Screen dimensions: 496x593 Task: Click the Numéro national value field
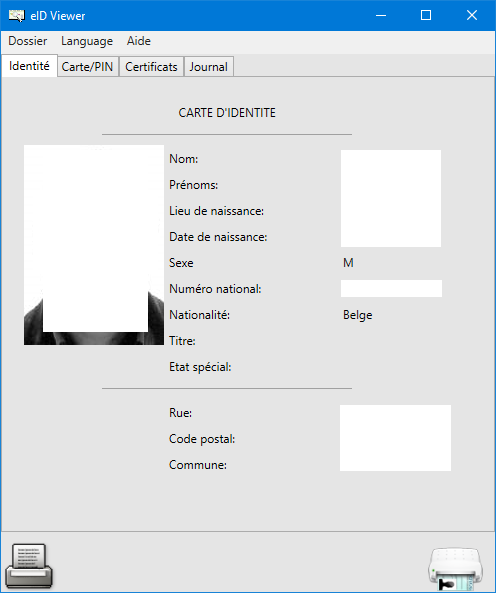(x=391, y=289)
